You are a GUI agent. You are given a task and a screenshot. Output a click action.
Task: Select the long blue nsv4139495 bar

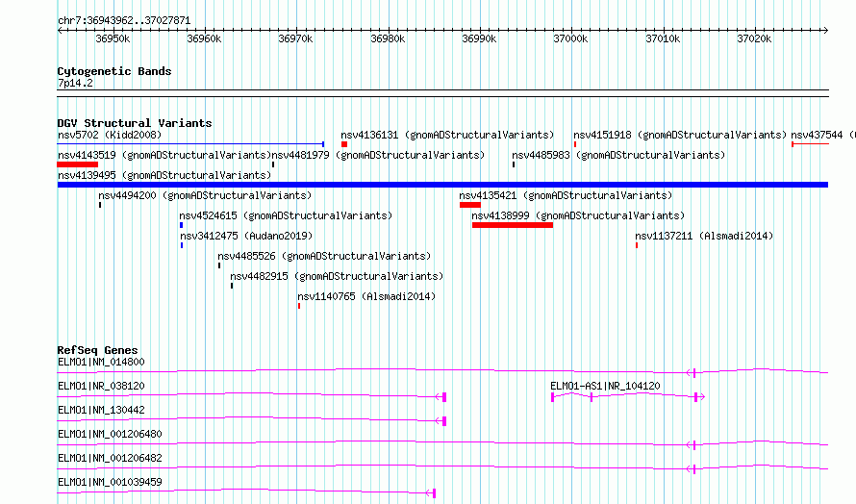(442, 185)
